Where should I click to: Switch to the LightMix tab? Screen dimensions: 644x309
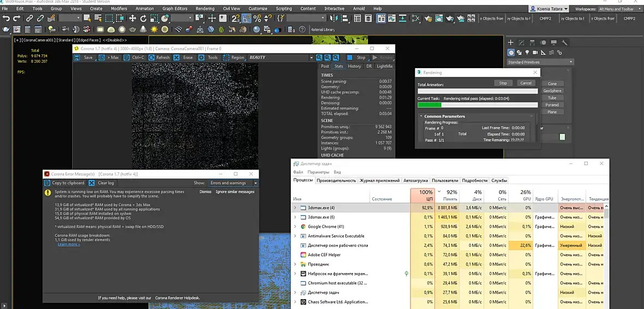point(384,66)
